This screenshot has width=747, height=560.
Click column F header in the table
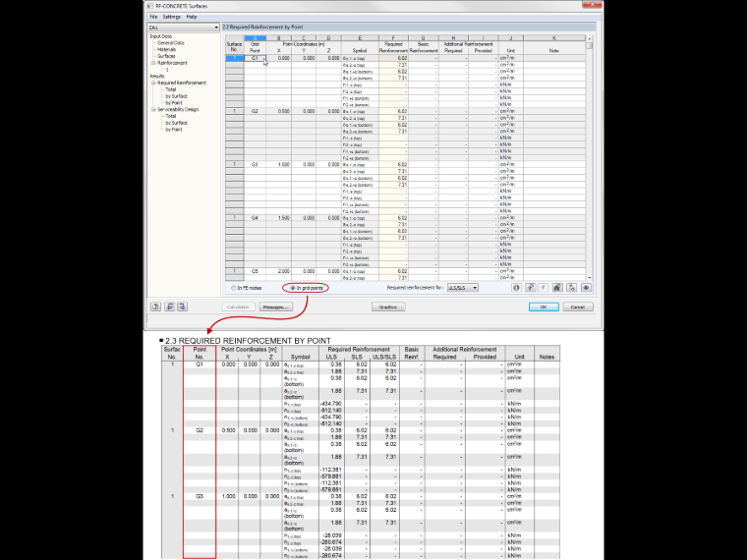[393, 38]
